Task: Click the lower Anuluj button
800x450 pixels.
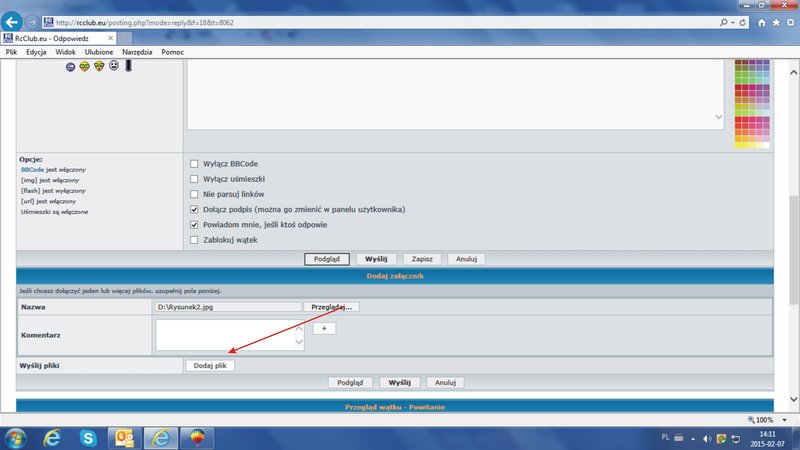Action: point(445,383)
